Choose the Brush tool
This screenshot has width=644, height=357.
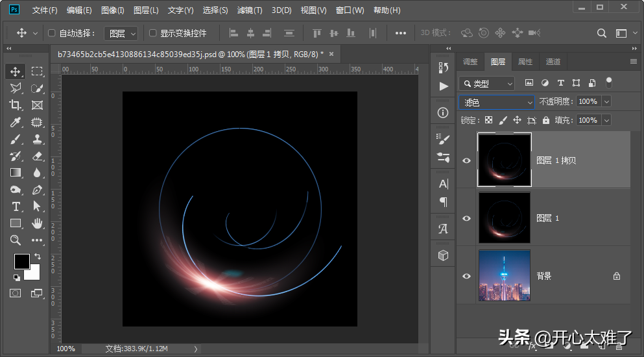(15, 140)
